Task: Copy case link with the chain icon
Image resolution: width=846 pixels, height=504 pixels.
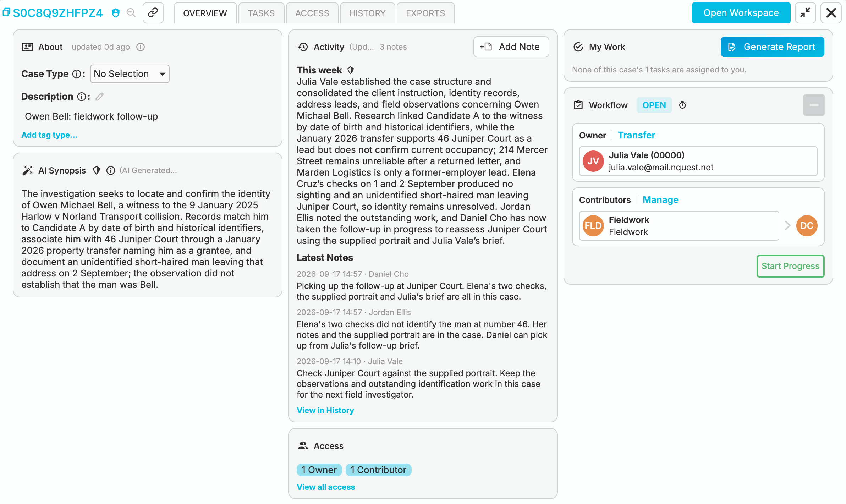Action: [x=153, y=13]
